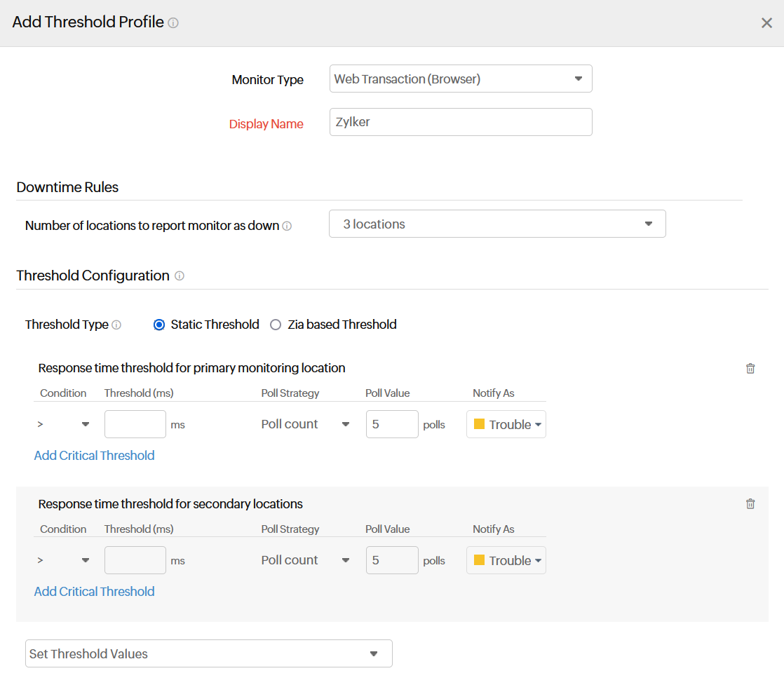
Task: Click the info icon next to Threshold Type
Action: (x=117, y=325)
